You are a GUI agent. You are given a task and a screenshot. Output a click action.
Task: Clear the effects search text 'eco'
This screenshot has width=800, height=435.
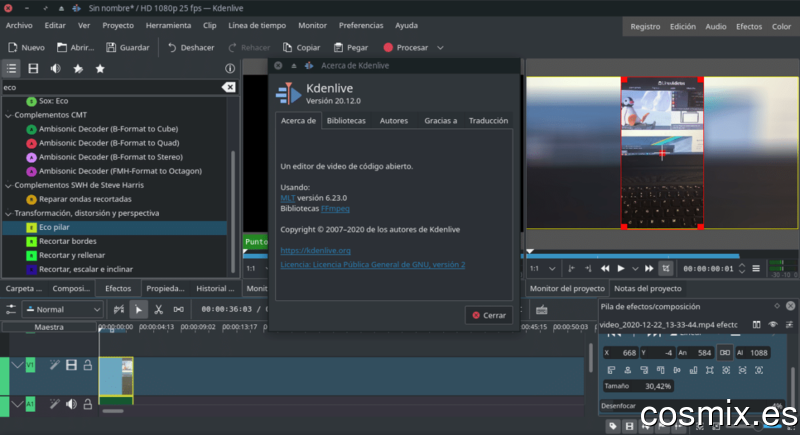pos(229,87)
